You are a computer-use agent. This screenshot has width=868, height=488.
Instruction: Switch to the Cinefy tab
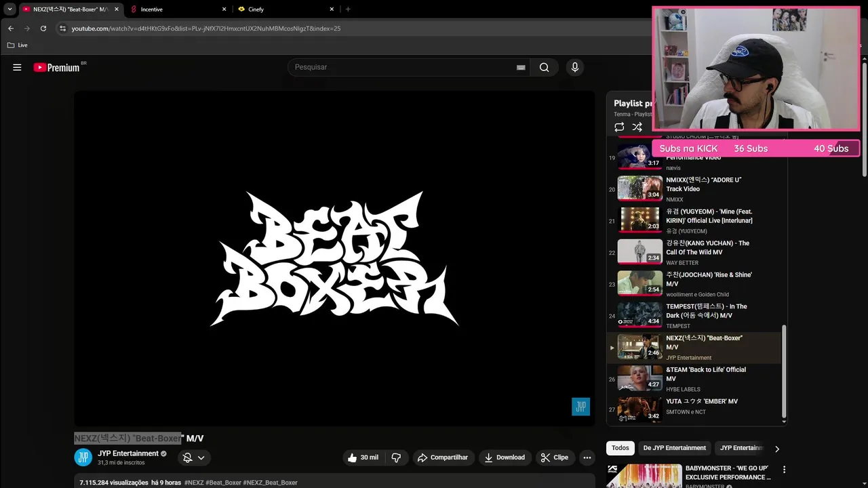(x=285, y=9)
